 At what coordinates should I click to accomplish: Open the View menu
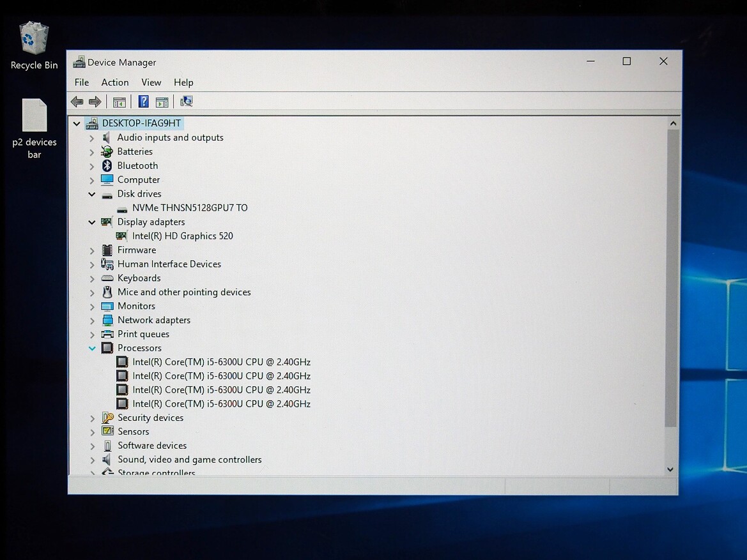coord(151,82)
